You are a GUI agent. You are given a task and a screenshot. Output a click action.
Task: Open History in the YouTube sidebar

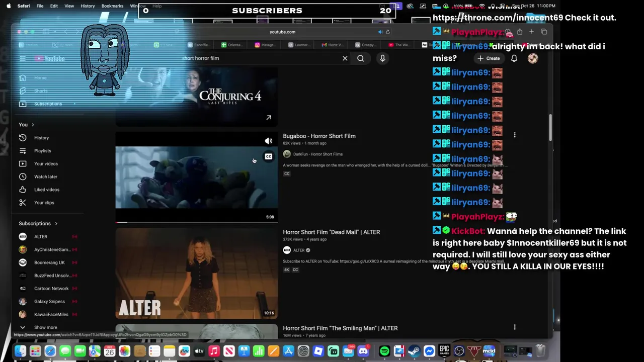pyautogui.click(x=41, y=138)
